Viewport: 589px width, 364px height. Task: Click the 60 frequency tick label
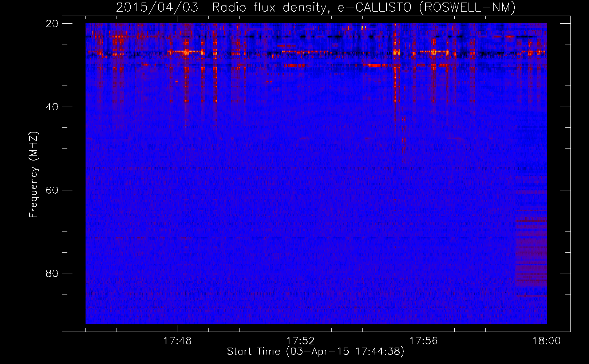click(x=52, y=190)
